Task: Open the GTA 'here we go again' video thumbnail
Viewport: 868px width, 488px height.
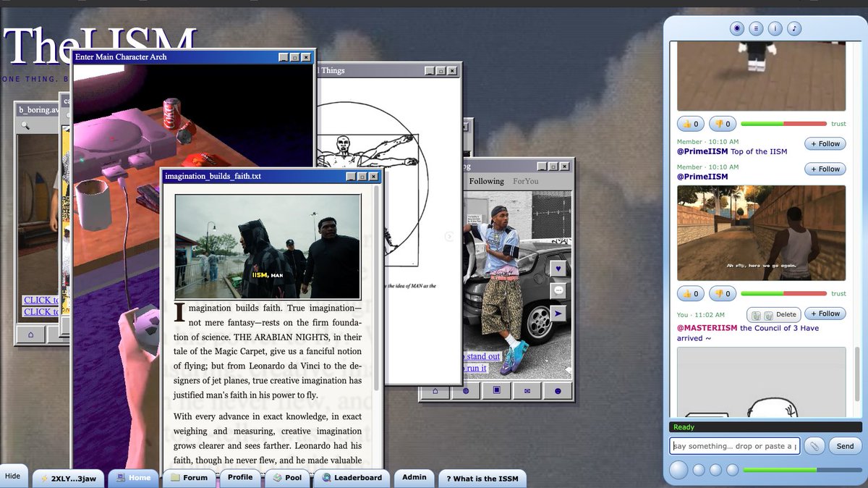Action: (761, 233)
